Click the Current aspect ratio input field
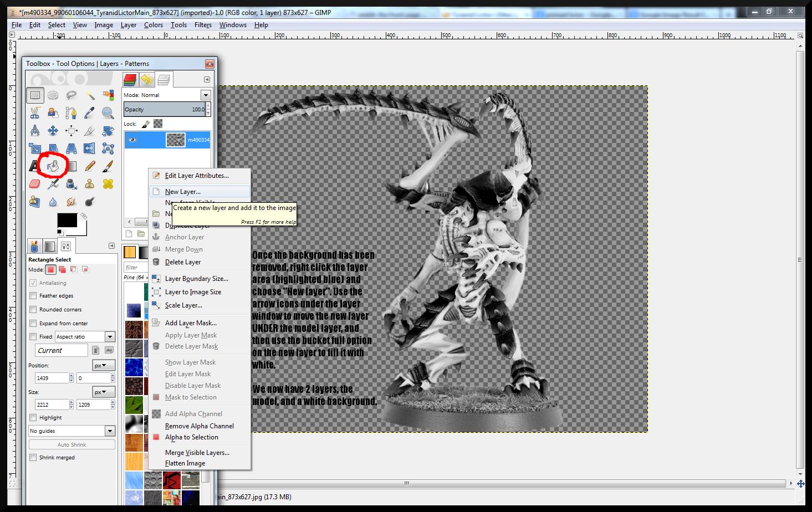The width and height of the screenshot is (812, 512). pyautogui.click(x=61, y=351)
